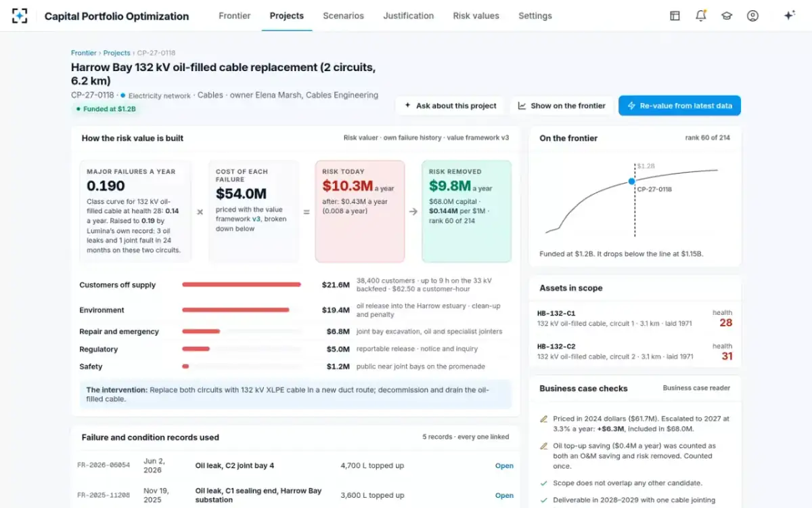Click Re-value from latest data button
Image resolution: width=812 pixels, height=508 pixels.
coord(679,106)
